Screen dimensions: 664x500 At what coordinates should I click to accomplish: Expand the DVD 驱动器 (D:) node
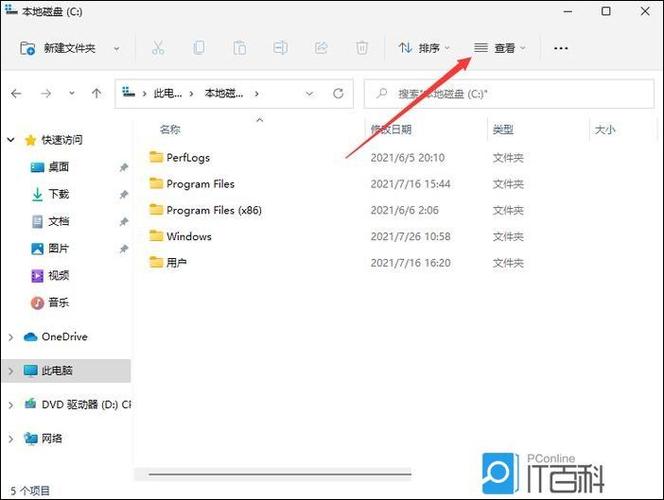tap(11, 405)
